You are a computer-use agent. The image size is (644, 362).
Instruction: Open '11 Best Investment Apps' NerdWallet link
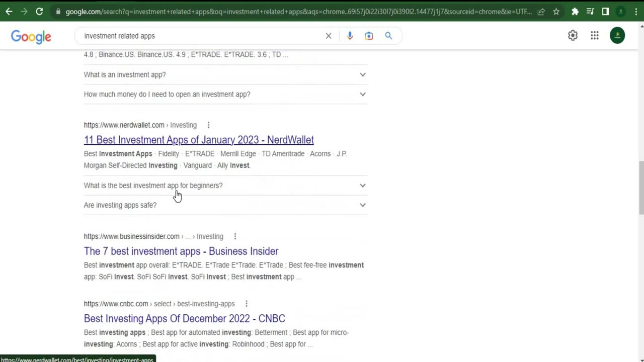click(x=199, y=140)
